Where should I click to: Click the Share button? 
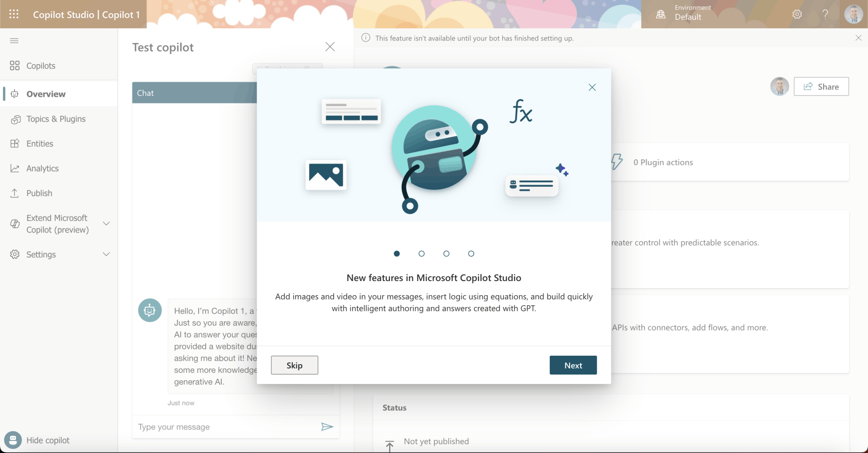[x=821, y=86]
